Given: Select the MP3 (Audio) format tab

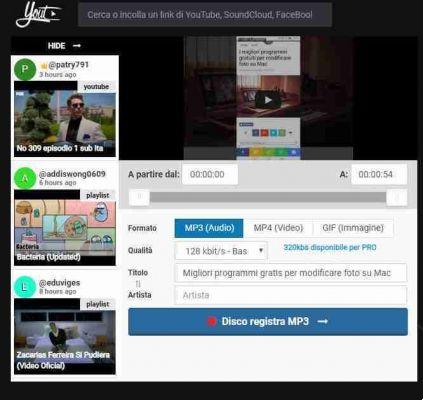Looking at the screenshot, I should tap(209, 228).
